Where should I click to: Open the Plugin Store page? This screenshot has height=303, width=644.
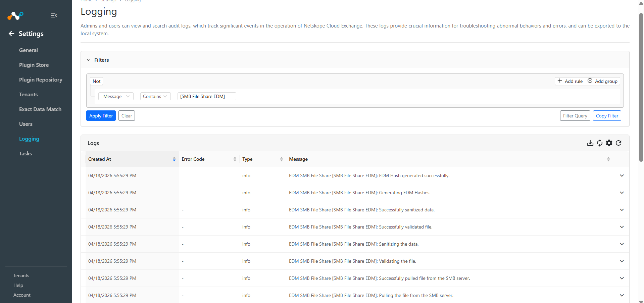click(x=34, y=65)
